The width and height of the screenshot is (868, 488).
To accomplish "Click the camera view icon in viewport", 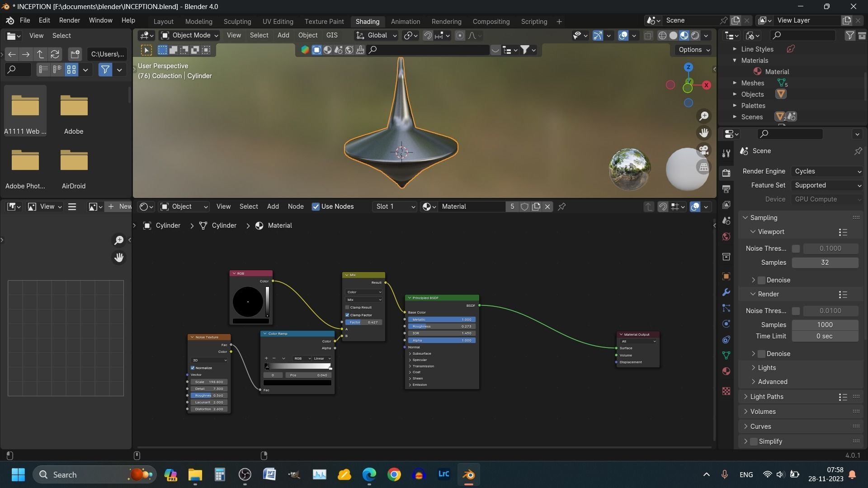I will click(704, 150).
